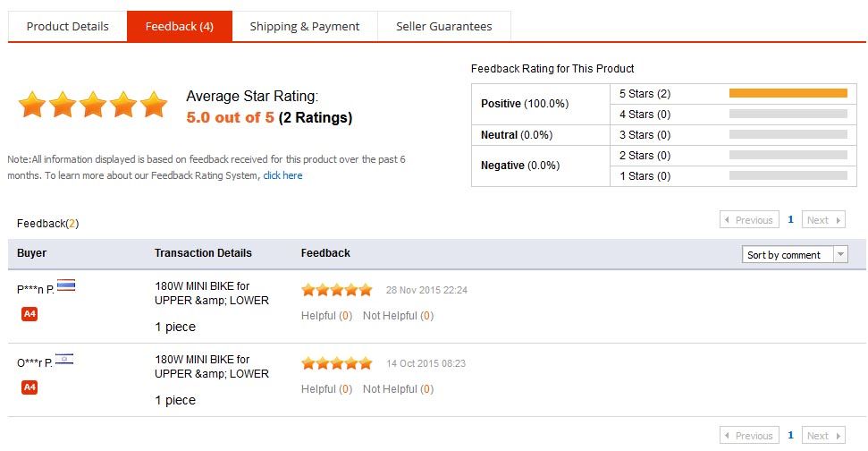Open the Shipping & Payment tab

(305, 26)
